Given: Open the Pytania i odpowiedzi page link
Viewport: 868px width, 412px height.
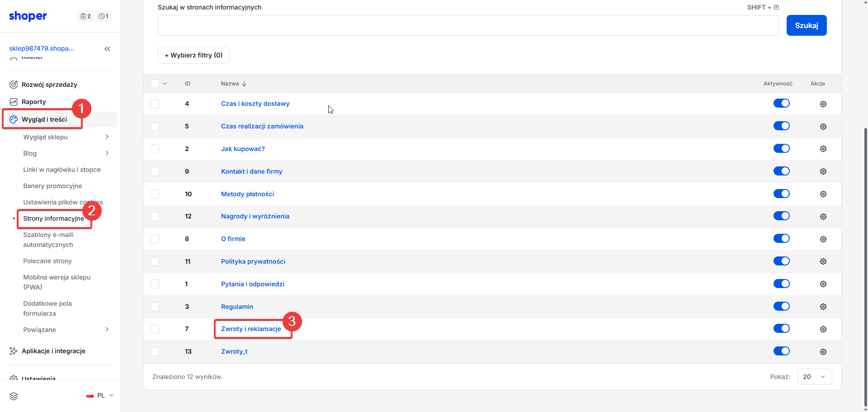Looking at the screenshot, I should 253,284.
